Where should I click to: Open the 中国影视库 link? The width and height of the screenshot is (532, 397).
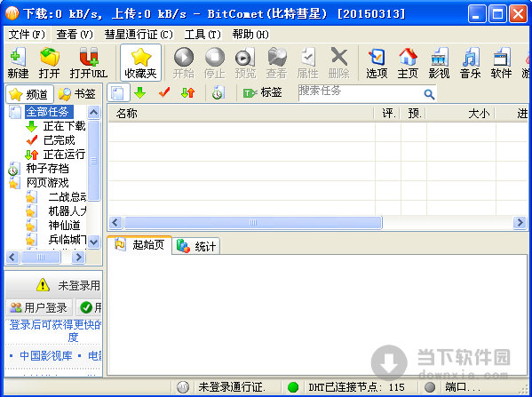click(x=46, y=356)
